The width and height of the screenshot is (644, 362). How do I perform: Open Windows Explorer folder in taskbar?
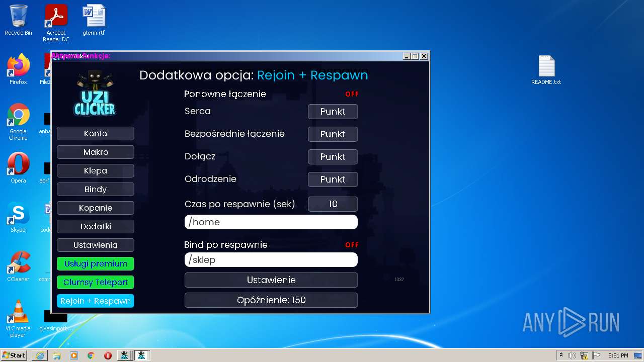(57, 355)
